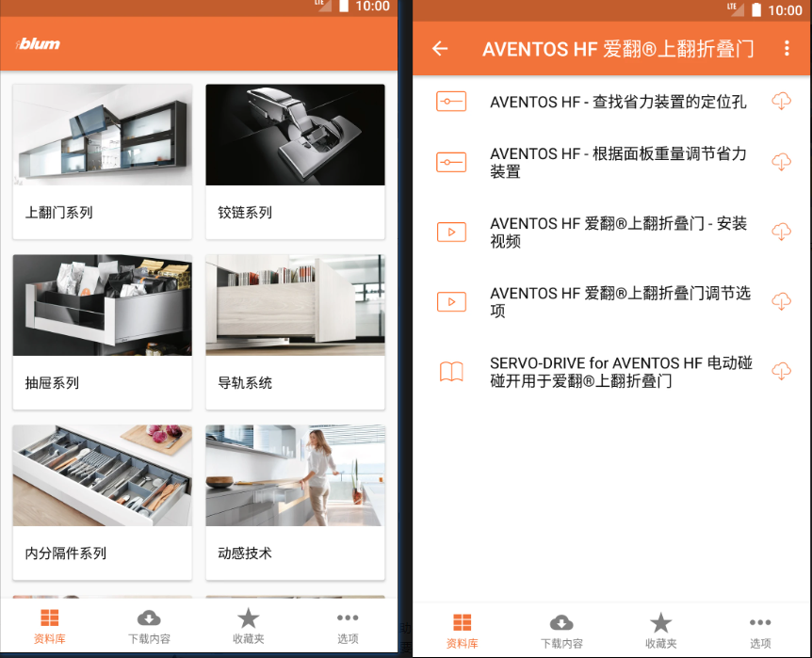This screenshot has width=812, height=658.
Task: Click the 内分隔件系列 card label
Action: 66,553
